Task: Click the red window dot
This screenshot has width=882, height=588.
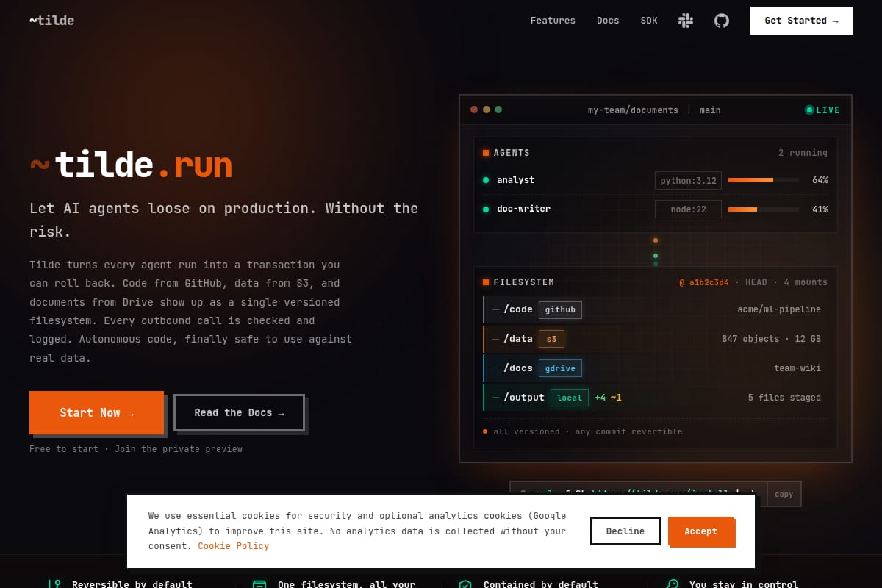Action: pos(474,110)
